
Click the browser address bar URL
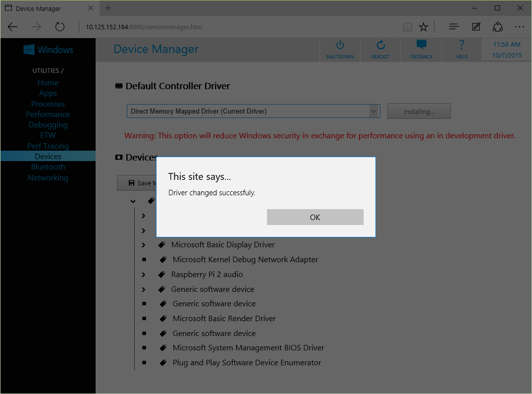[x=144, y=27]
